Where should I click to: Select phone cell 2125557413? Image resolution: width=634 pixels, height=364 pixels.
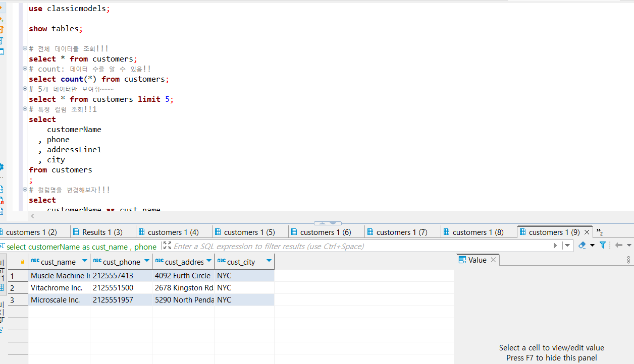[121, 276]
